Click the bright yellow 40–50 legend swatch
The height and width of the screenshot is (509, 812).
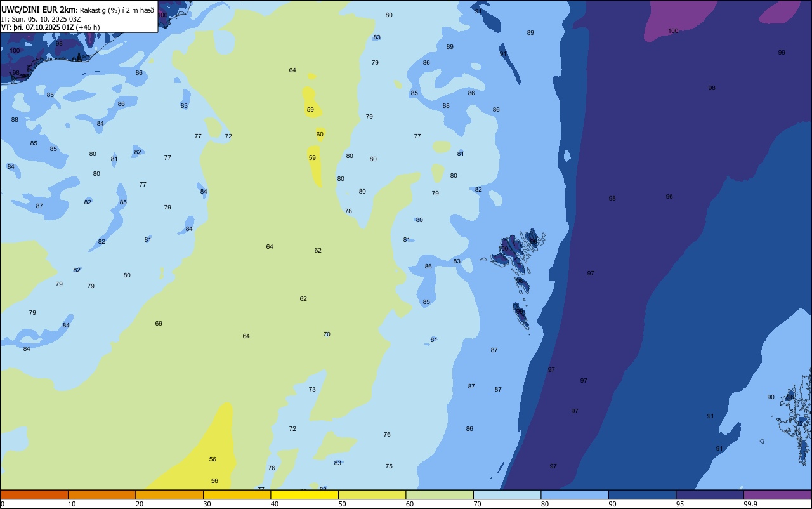304,494
